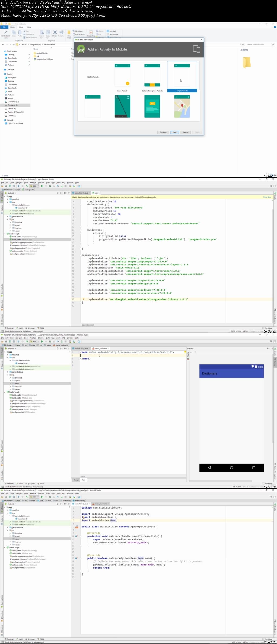Click Back triangle in Dictionary phone preview
Screen dimensions: 277x644
point(209,467)
